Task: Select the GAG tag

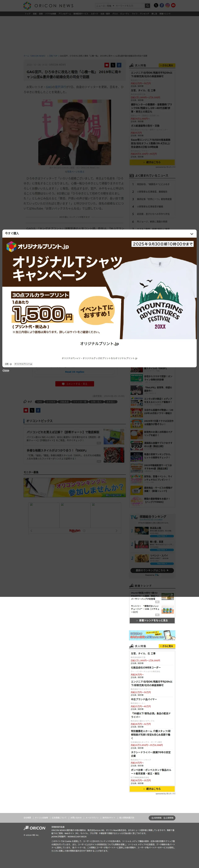Action: pyautogui.click(x=40, y=402)
